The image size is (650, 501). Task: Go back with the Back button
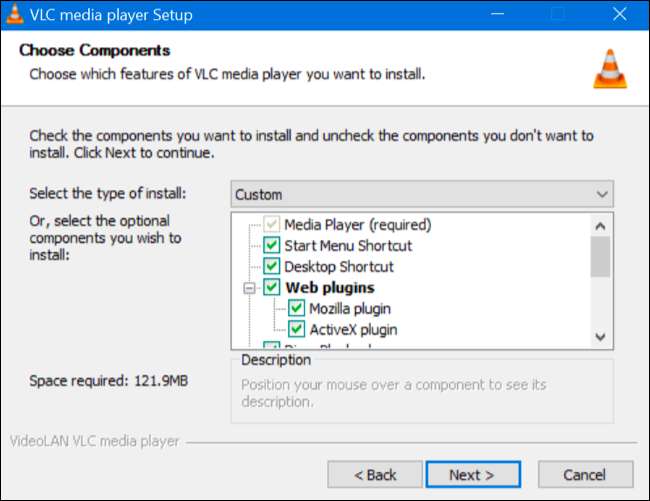(375, 475)
